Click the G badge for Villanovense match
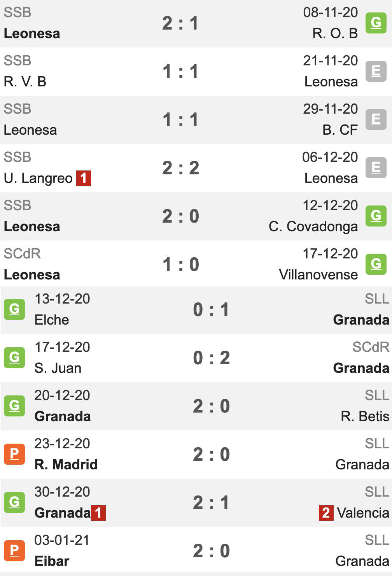 [376, 264]
